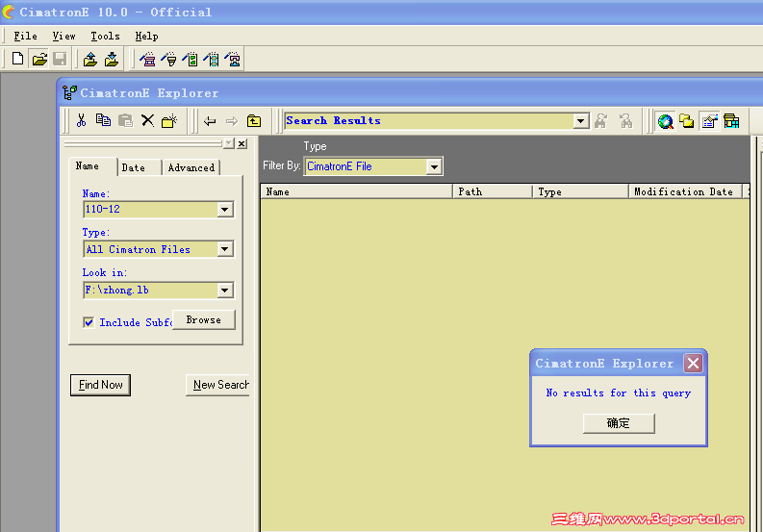Click the Cut scissors icon in Explorer
The height and width of the screenshot is (532, 763).
[x=81, y=120]
